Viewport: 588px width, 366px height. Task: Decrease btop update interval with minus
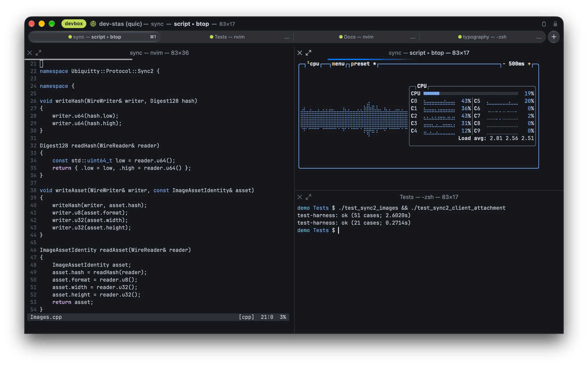504,64
